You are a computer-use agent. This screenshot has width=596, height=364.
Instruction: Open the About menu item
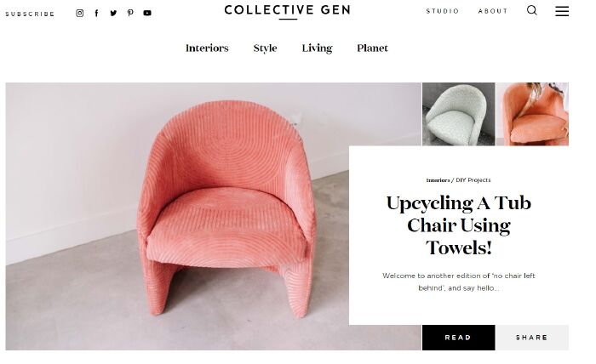(x=493, y=11)
